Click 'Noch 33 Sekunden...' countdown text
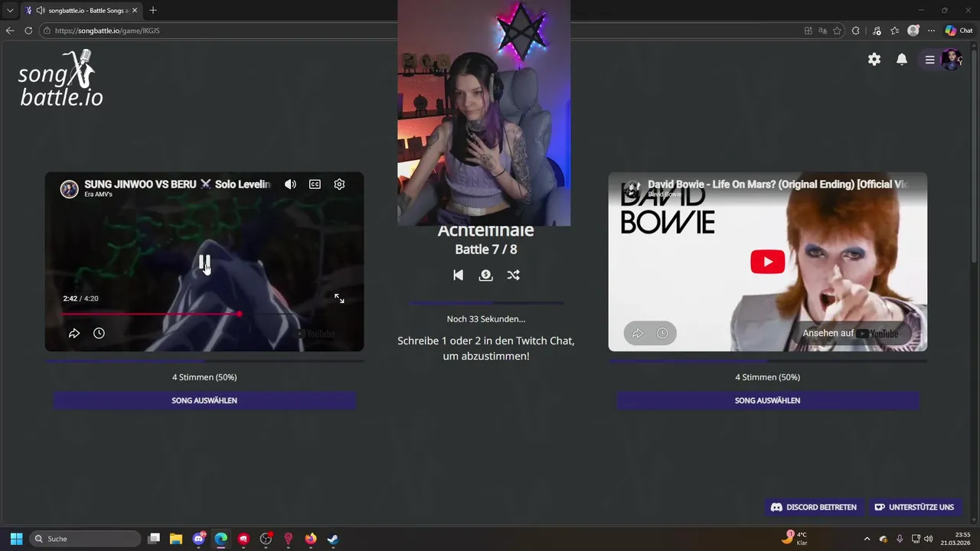This screenshot has height=551, width=980. coord(486,319)
